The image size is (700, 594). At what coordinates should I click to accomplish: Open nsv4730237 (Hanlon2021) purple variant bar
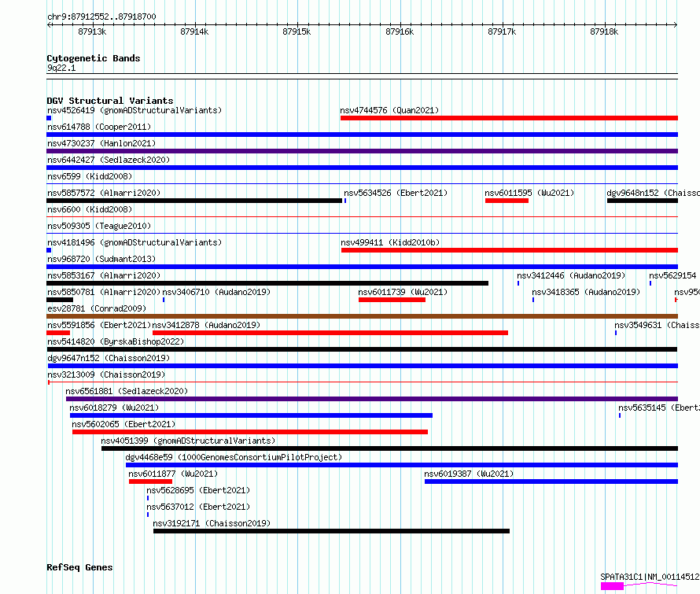tap(362, 151)
